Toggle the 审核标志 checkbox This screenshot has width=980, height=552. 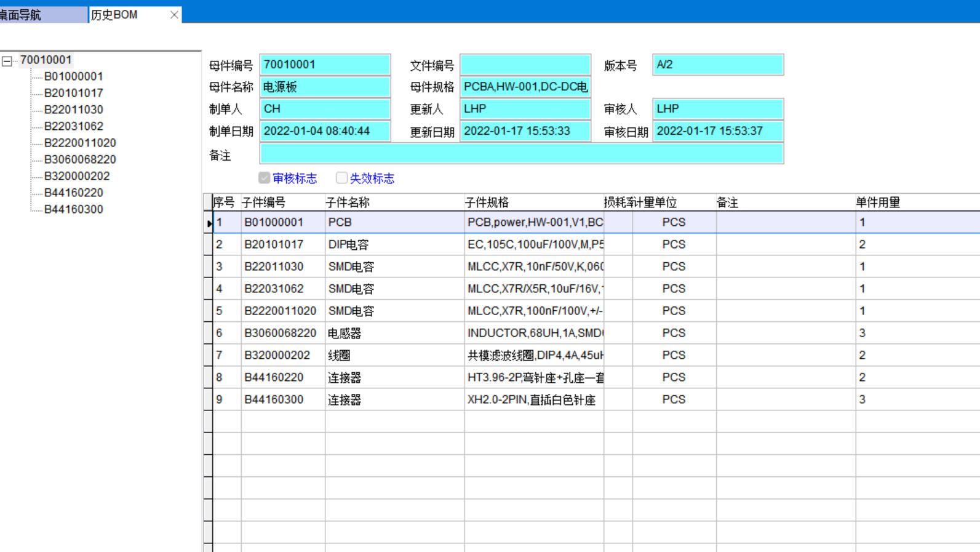coord(265,178)
